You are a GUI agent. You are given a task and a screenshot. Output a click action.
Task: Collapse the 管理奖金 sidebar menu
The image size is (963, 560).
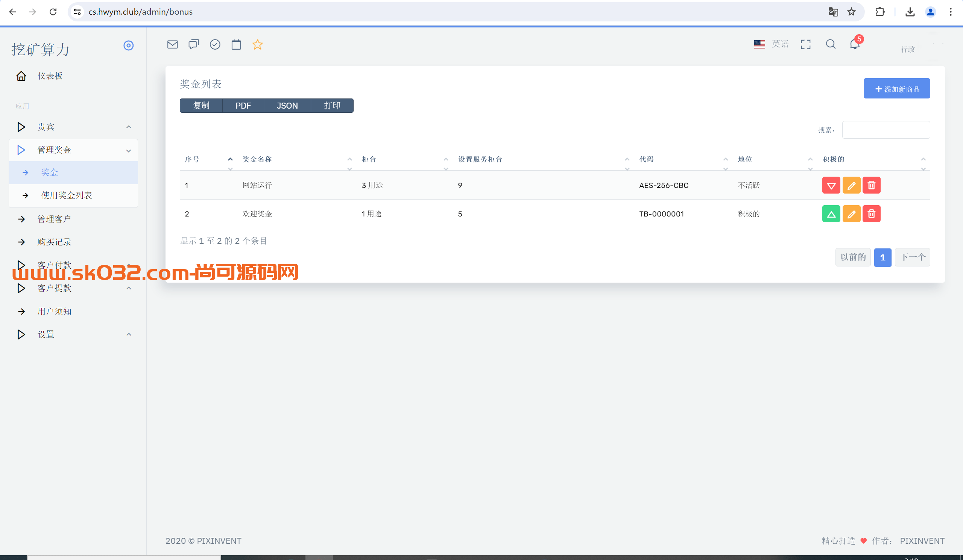coord(73,150)
